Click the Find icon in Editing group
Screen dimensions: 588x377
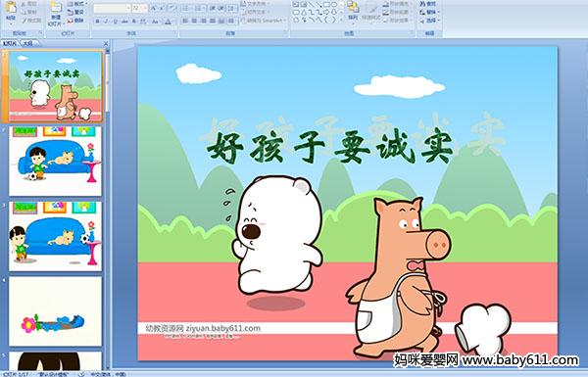click(429, 4)
